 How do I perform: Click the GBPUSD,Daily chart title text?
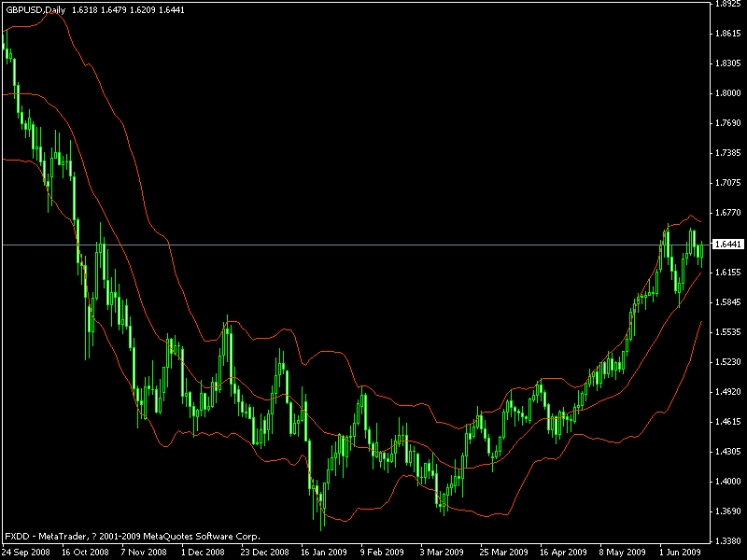point(35,10)
